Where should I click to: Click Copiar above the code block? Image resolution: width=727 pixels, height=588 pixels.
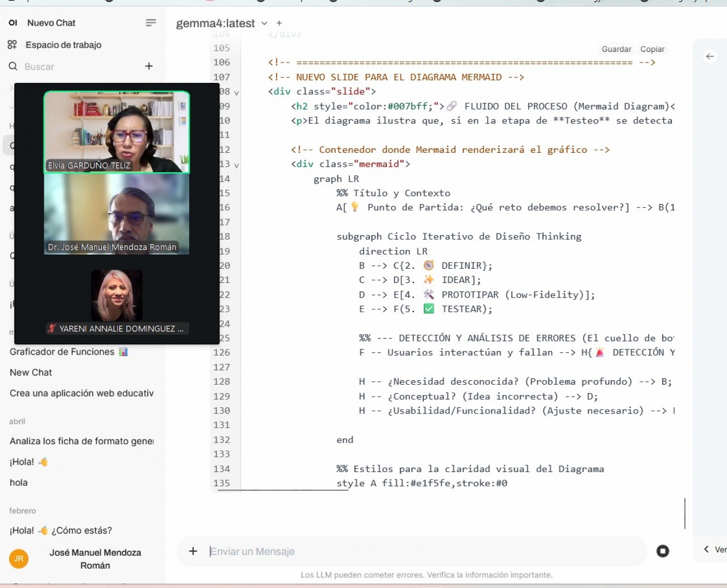point(652,49)
